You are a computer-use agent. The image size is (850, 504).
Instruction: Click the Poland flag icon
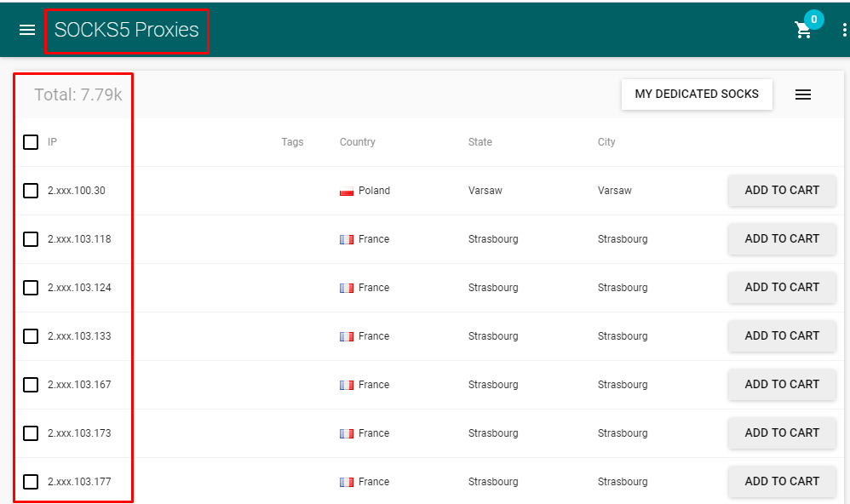pos(347,191)
